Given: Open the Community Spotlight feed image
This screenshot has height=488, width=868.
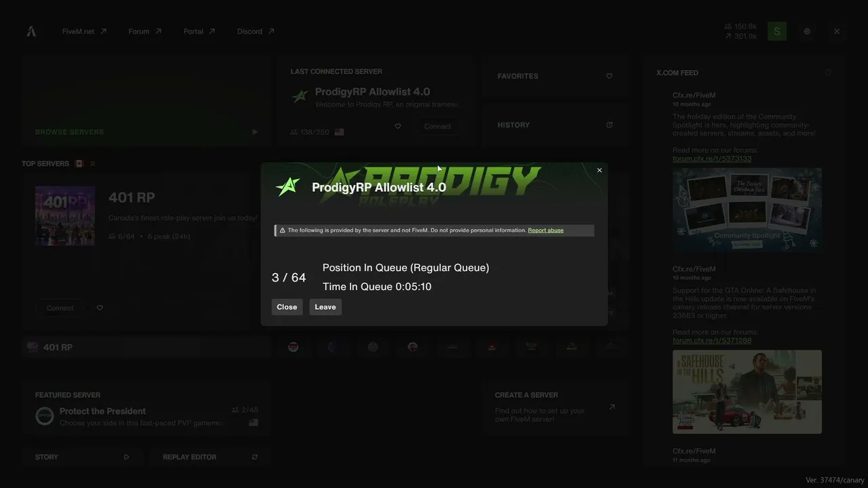Looking at the screenshot, I should tap(747, 210).
